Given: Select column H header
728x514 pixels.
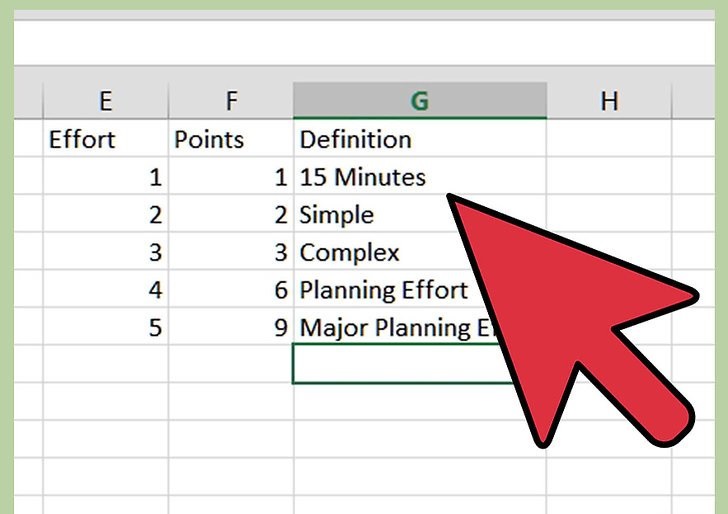Looking at the screenshot, I should [x=609, y=100].
